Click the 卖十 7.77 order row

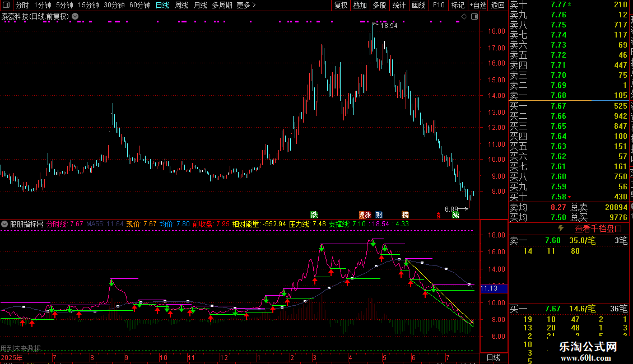coord(569,4)
